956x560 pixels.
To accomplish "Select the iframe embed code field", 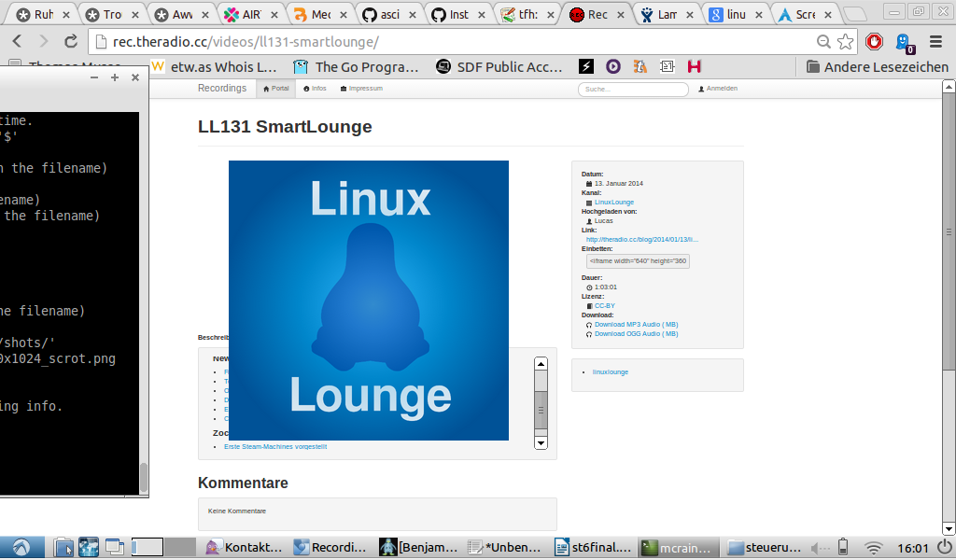I will [x=638, y=261].
